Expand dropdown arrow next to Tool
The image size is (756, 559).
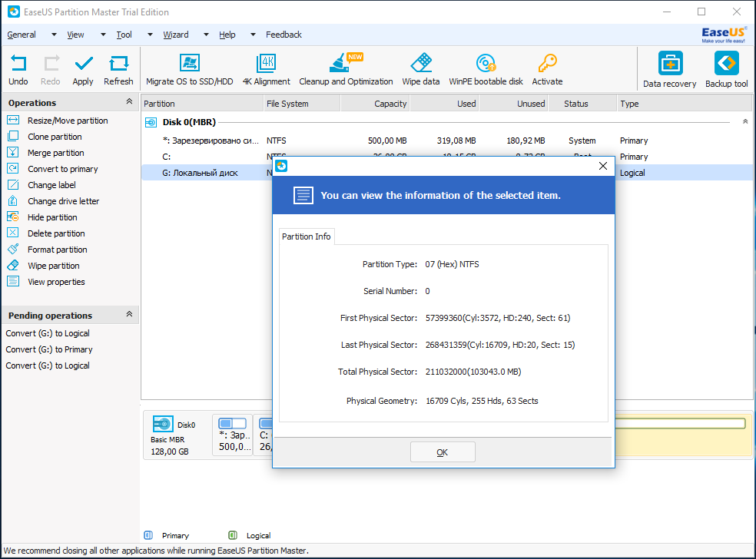click(150, 35)
